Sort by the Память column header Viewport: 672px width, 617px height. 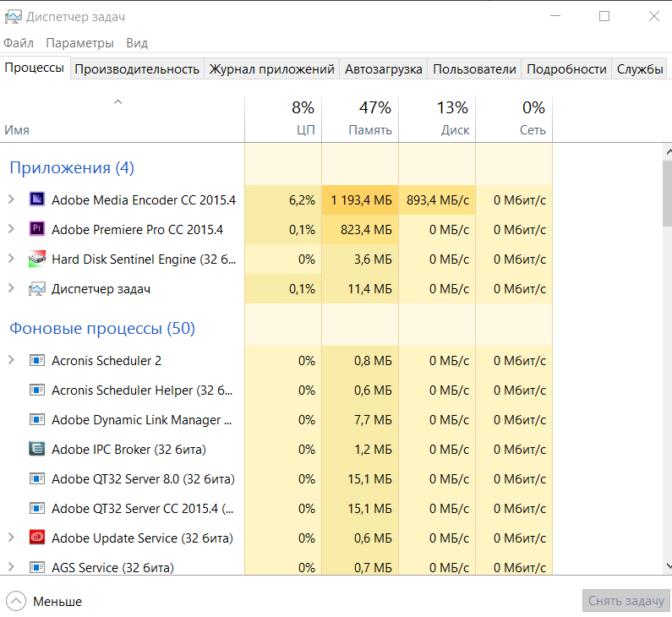pyautogui.click(x=360, y=119)
